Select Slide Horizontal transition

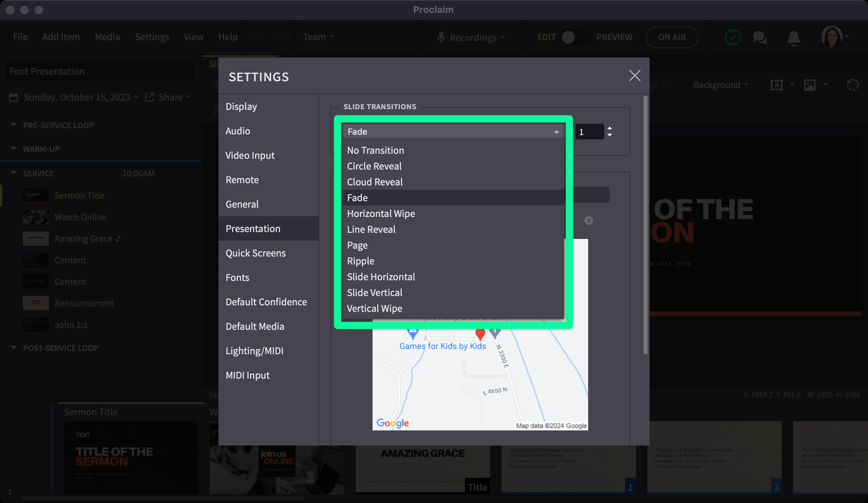coord(453,277)
